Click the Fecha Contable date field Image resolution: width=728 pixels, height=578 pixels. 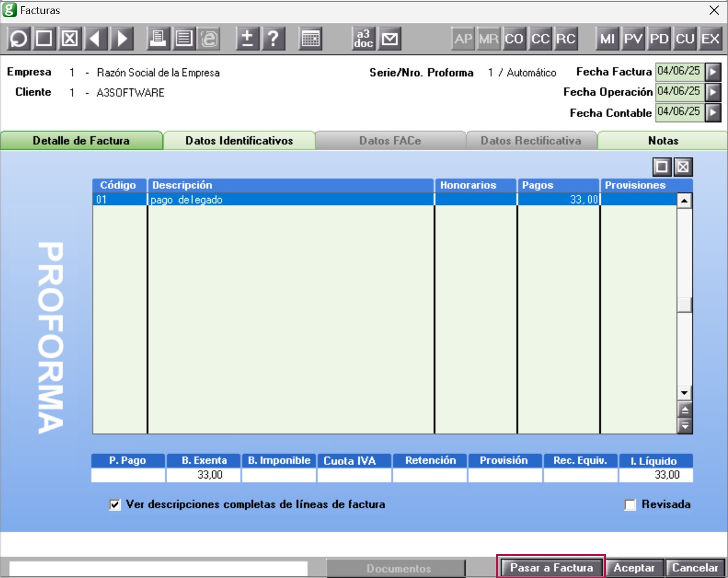(680, 112)
